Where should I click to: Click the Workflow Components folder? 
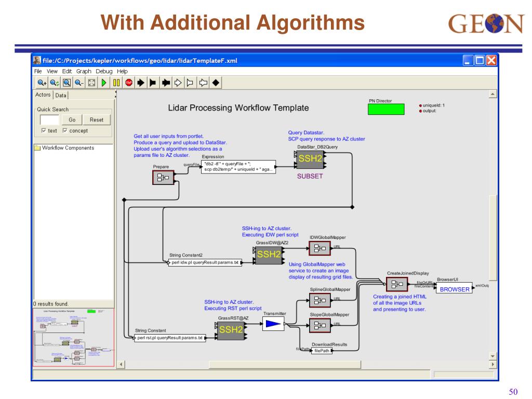(64, 148)
